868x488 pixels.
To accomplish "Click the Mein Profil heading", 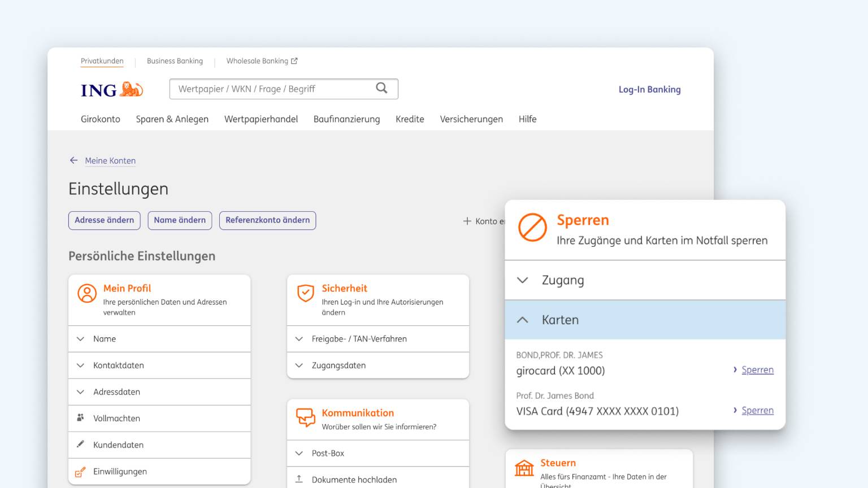I will pyautogui.click(x=127, y=288).
